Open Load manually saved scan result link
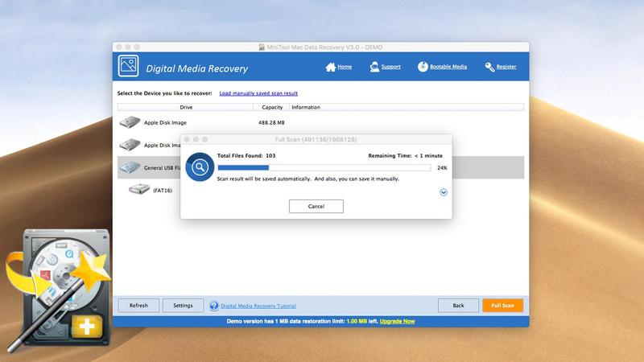 coord(258,93)
